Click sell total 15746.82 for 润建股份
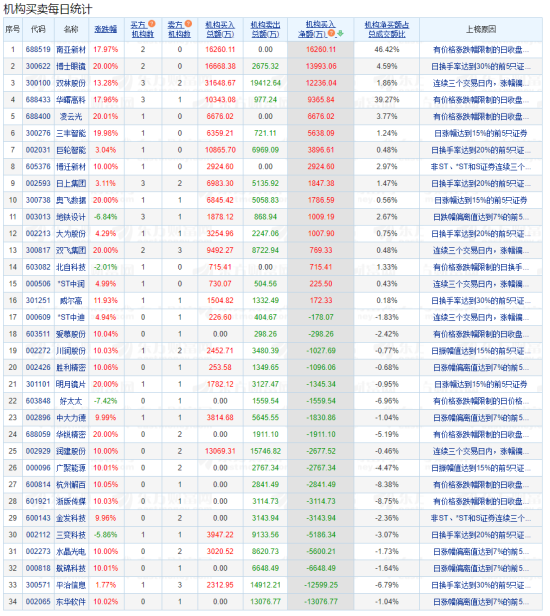This screenshot has width=550, height=616. pyautogui.click(x=265, y=451)
